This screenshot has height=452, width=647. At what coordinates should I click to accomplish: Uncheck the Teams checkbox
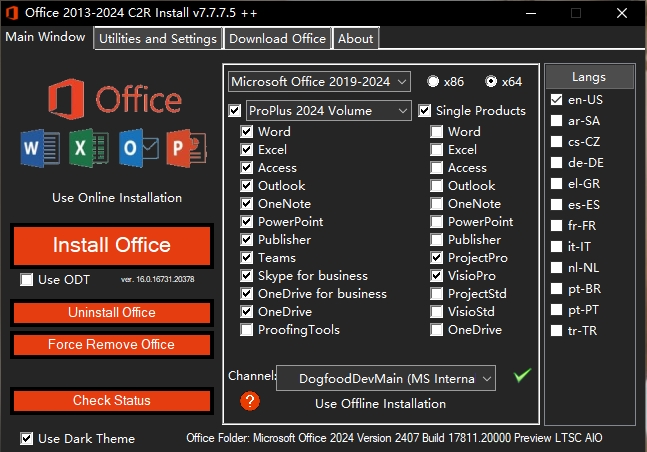pos(246,258)
